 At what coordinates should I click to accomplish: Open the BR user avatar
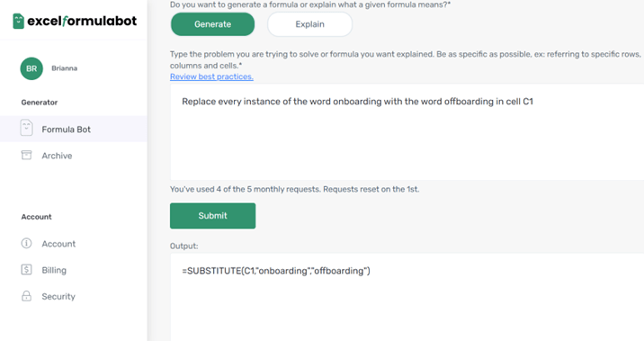tap(31, 68)
